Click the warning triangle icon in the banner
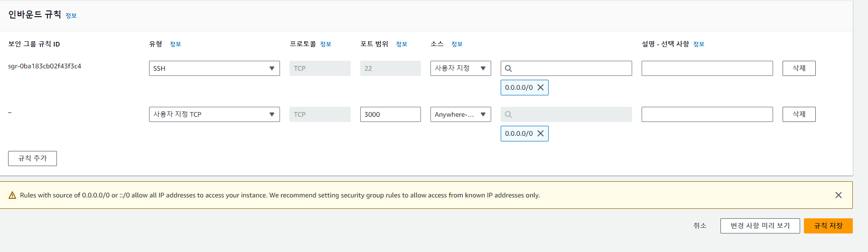The height and width of the screenshot is (252, 868). click(x=12, y=195)
